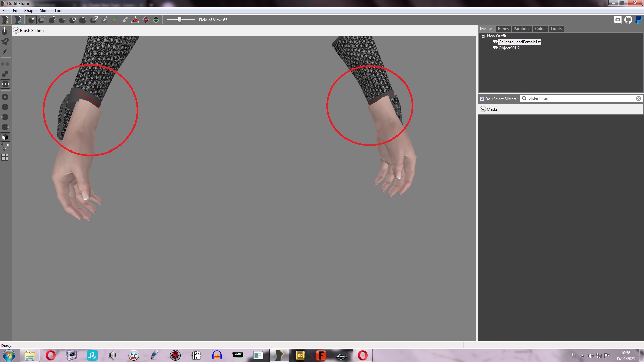Select the Deflate brush tool
The height and width of the screenshot is (362, 644).
tap(62, 20)
